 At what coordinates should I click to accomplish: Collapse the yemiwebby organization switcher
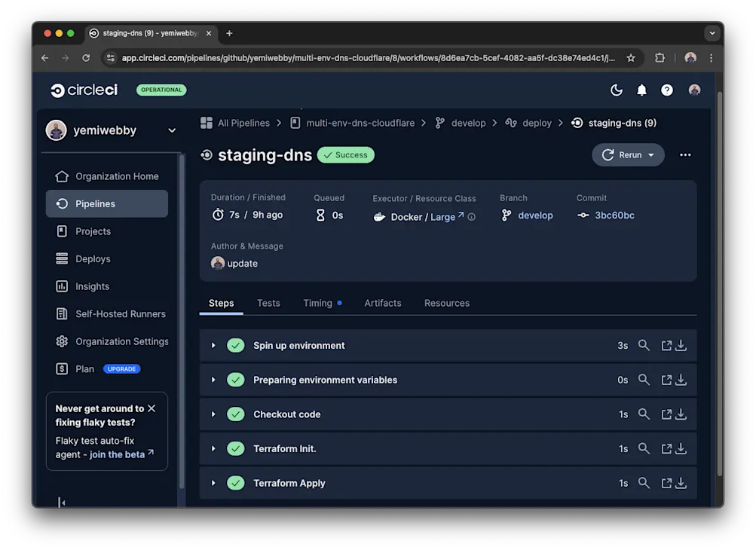(173, 130)
